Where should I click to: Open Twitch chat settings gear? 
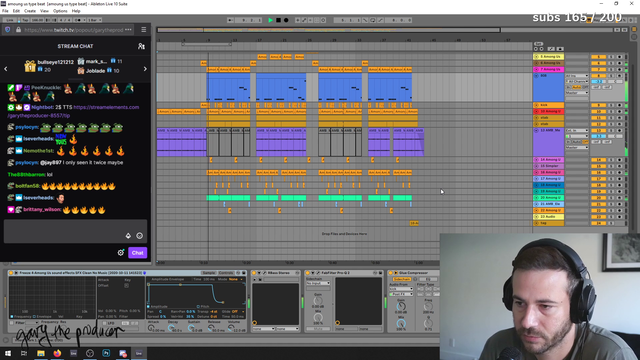click(x=121, y=253)
